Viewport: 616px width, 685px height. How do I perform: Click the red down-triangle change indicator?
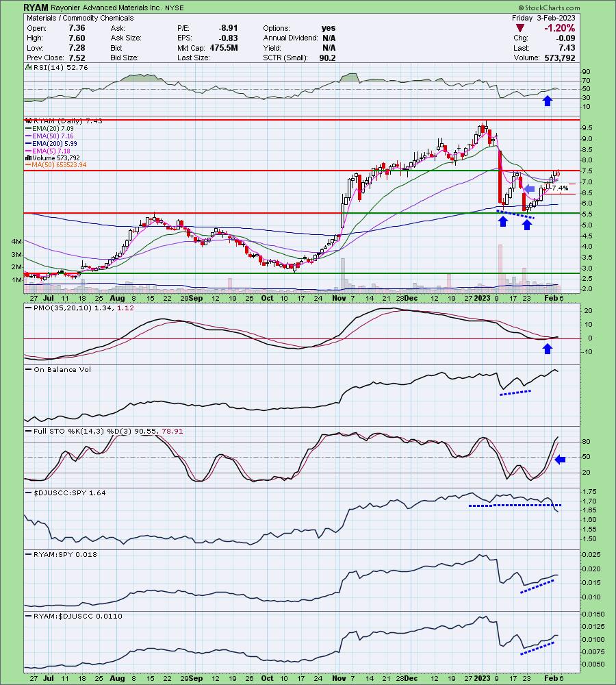520,28
